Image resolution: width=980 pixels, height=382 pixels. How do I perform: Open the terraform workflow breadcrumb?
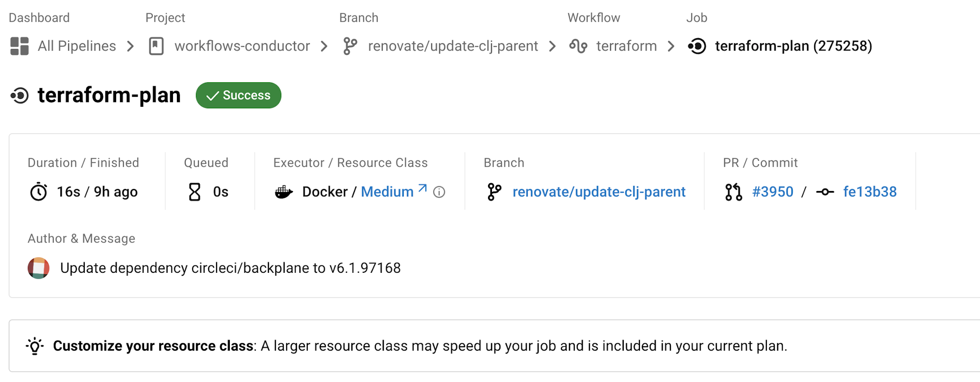point(626,46)
